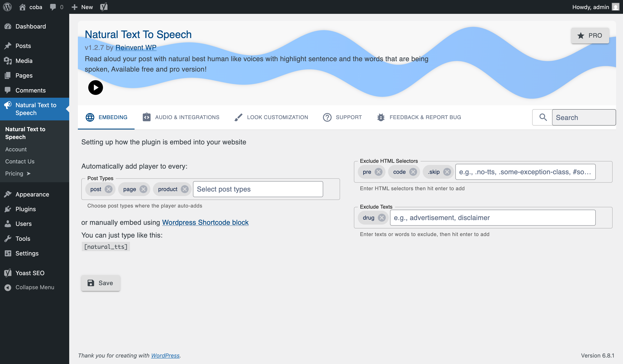Open the Plugins menu
Image resolution: width=623 pixels, height=364 pixels.
(35, 209)
